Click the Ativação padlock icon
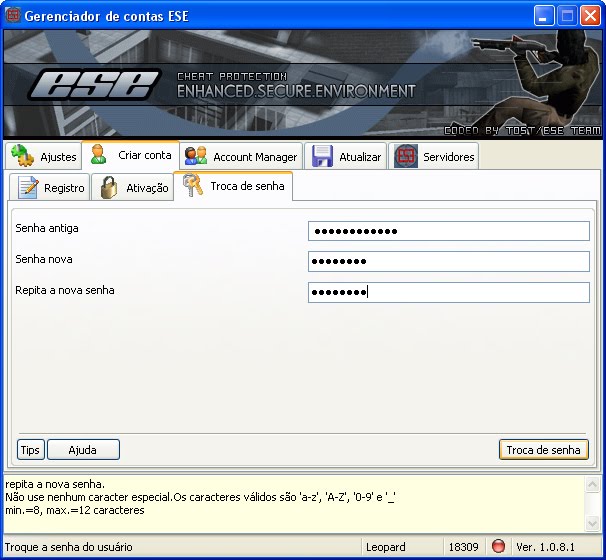This screenshot has width=606, height=560. pyautogui.click(x=109, y=188)
